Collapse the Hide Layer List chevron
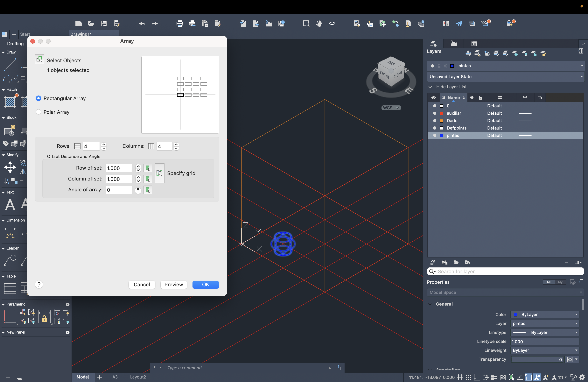Viewport: 588px width, 382px height. [430, 87]
